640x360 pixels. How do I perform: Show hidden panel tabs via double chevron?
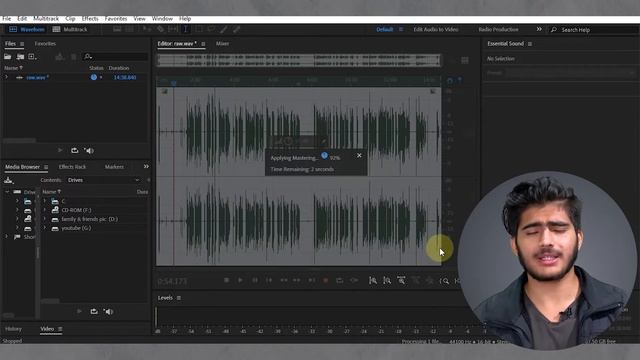tap(146, 167)
